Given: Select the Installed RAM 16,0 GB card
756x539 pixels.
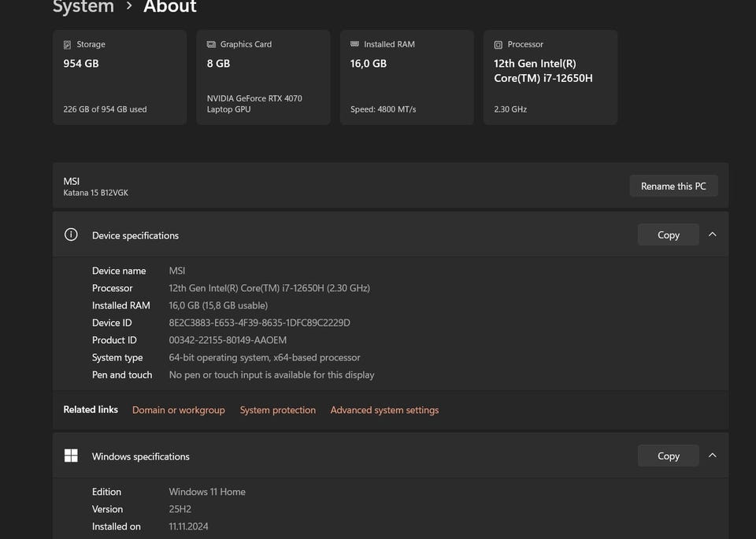Looking at the screenshot, I should [x=406, y=79].
